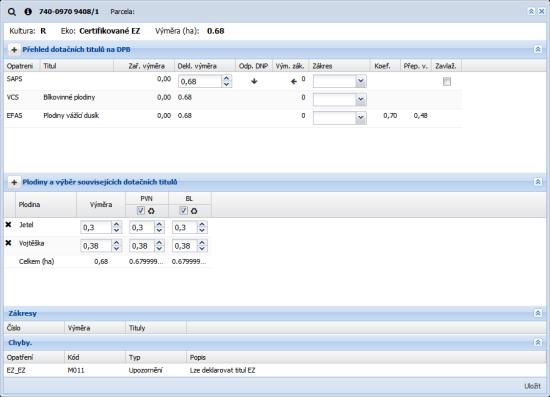Click the left arrow in Vým. zák. column
Viewport: 550px width, 397px height.
pos(294,82)
